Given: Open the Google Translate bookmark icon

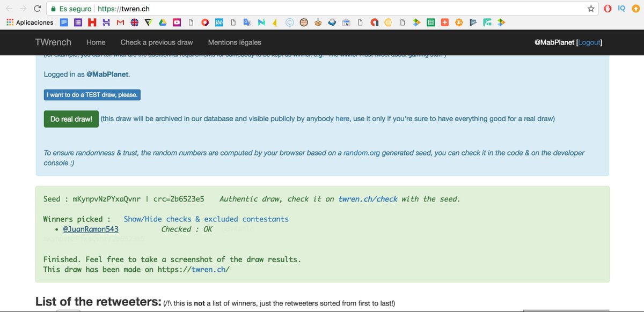Looking at the screenshot, I should [x=247, y=23].
